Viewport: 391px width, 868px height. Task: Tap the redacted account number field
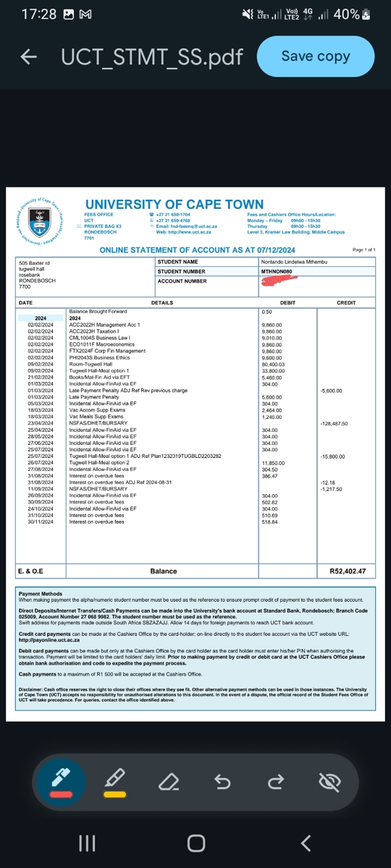click(279, 282)
